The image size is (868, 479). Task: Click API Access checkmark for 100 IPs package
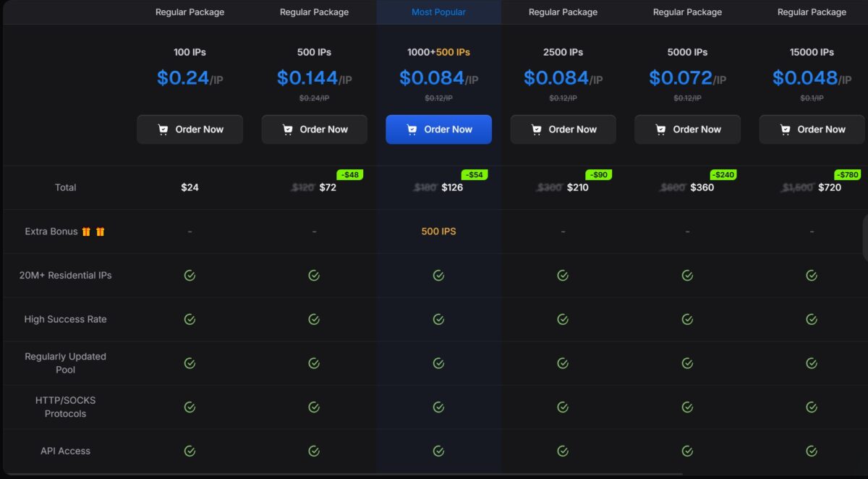click(190, 451)
